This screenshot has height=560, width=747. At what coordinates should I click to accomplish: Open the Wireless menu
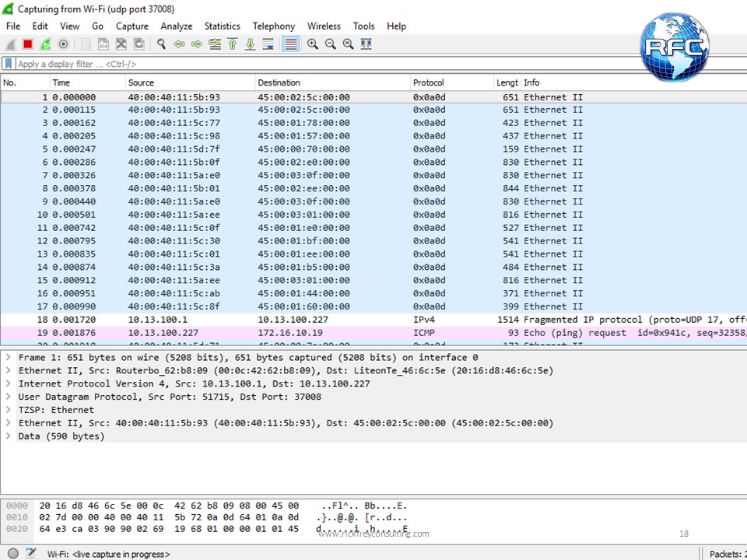324,26
